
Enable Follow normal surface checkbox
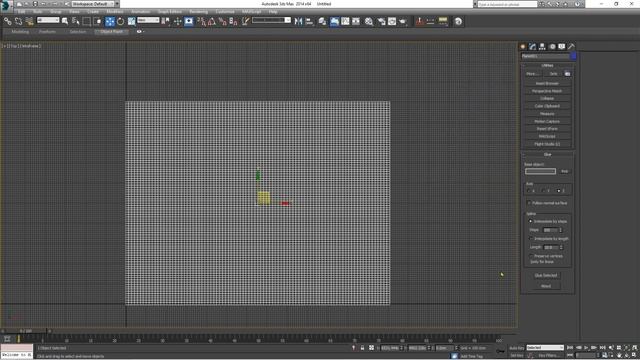[x=529, y=203]
